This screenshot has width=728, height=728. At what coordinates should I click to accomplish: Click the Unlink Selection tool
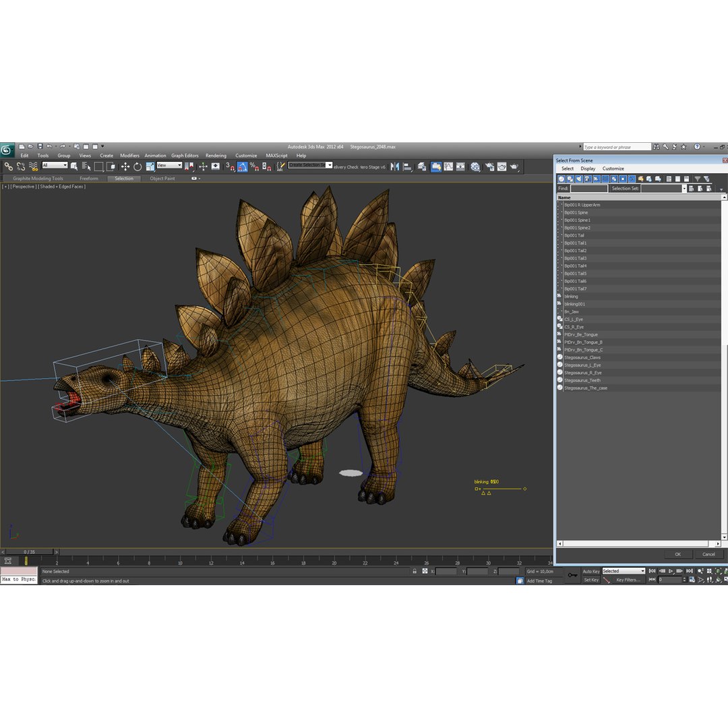[21, 166]
